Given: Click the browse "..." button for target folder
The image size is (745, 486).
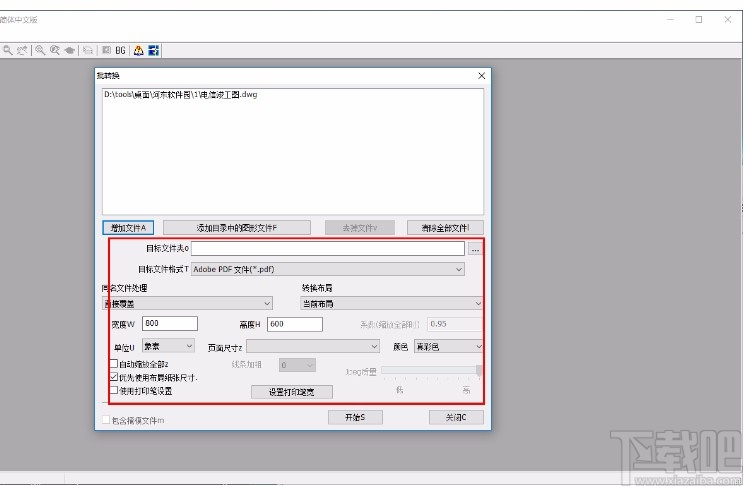Looking at the screenshot, I should 475,248.
